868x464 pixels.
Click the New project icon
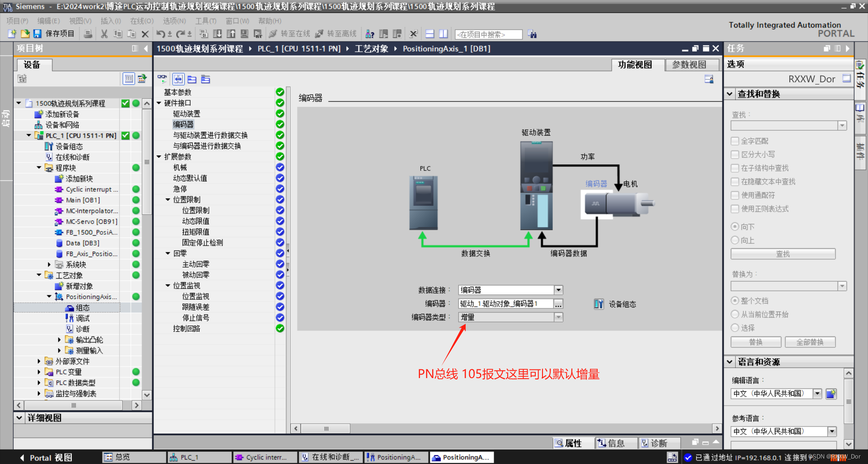[12, 34]
